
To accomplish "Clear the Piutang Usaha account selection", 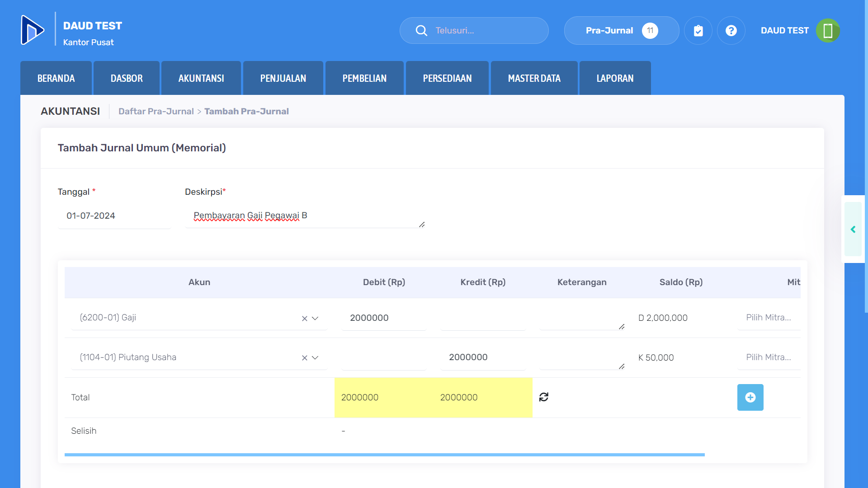I will point(305,358).
